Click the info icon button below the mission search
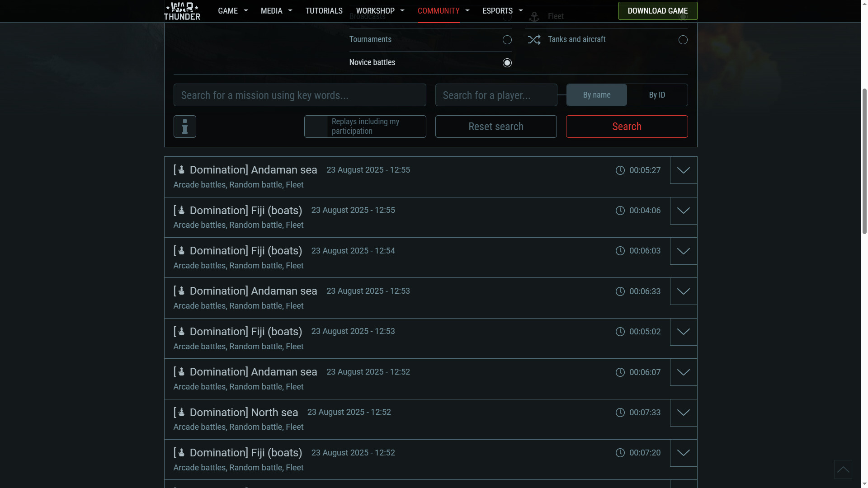This screenshot has height=488, width=868. (184, 127)
